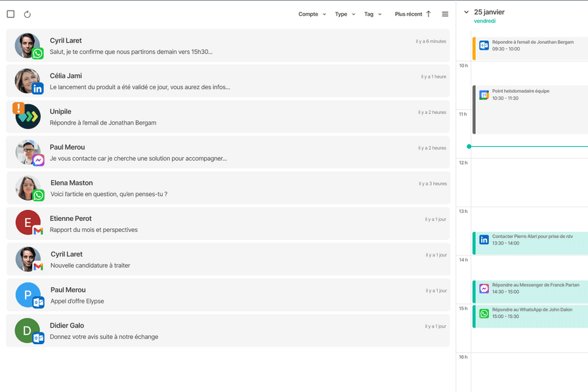588x392 pixels.
Task: Click LinkedIn badge on Célia Jami's avatar
Action: pyautogui.click(x=38, y=89)
